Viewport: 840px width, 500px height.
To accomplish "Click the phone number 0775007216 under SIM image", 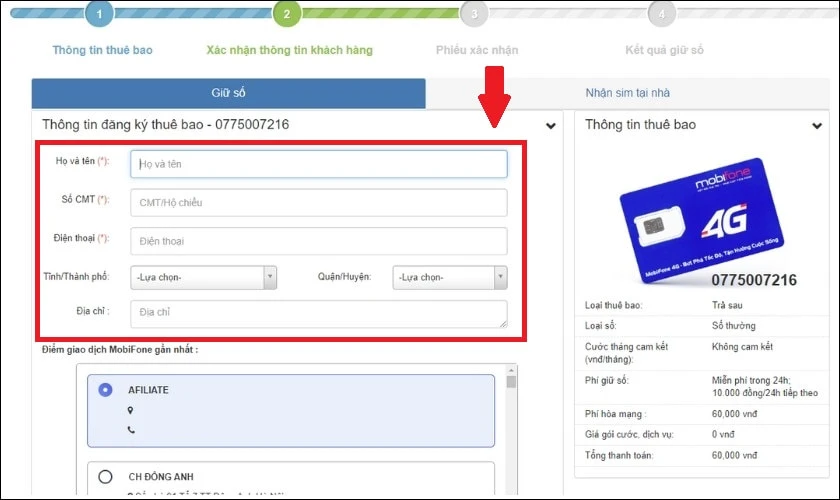I will pyautogui.click(x=754, y=280).
